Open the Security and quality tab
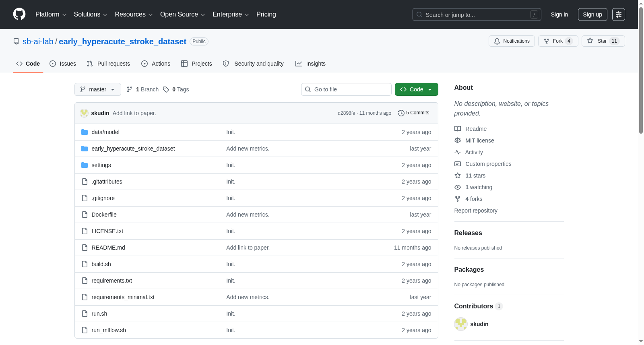 253,64
